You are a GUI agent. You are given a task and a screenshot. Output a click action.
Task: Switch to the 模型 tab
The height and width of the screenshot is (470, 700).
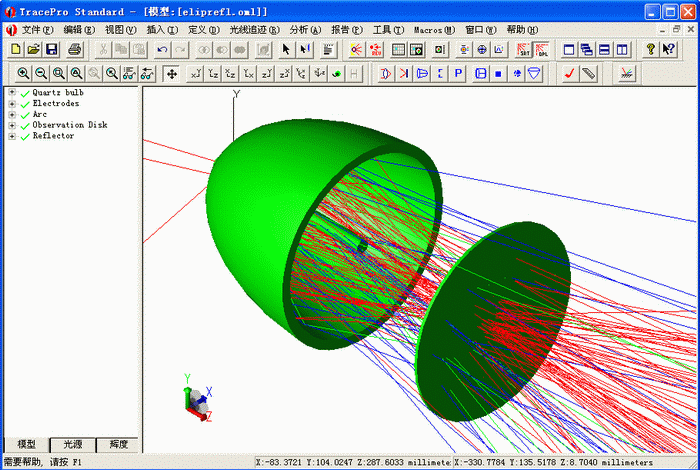pyautogui.click(x=26, y=444)
